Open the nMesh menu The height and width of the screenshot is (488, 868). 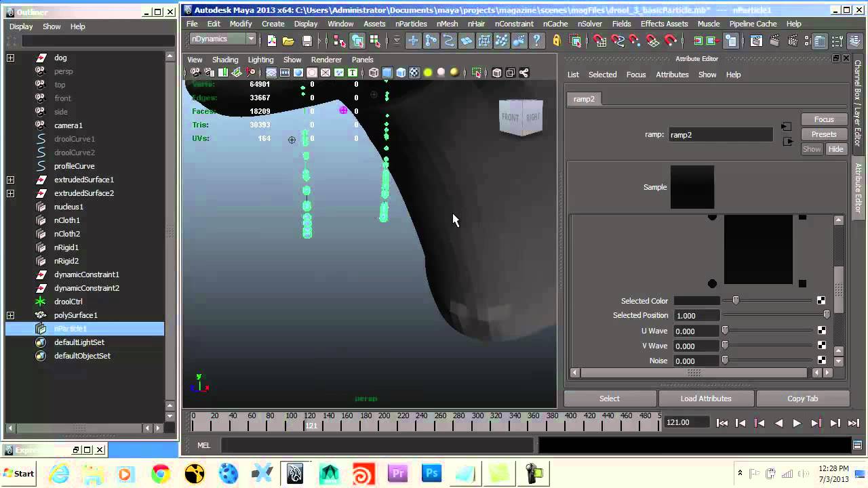(447, 24)
